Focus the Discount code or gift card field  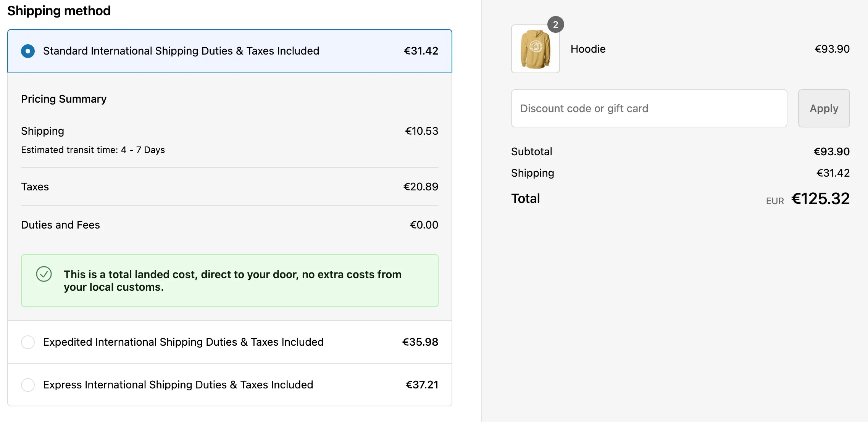[649, 109]
